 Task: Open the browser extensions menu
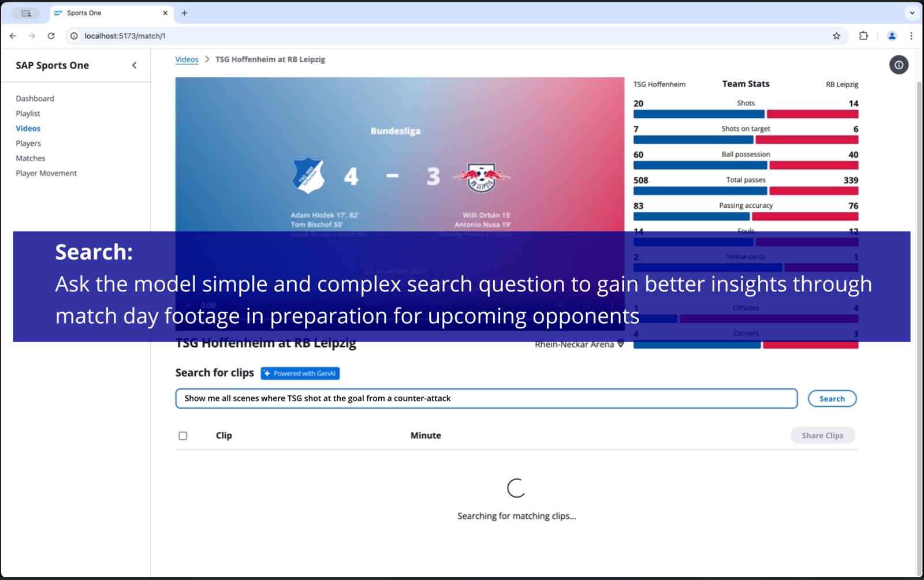coord(863,36)
